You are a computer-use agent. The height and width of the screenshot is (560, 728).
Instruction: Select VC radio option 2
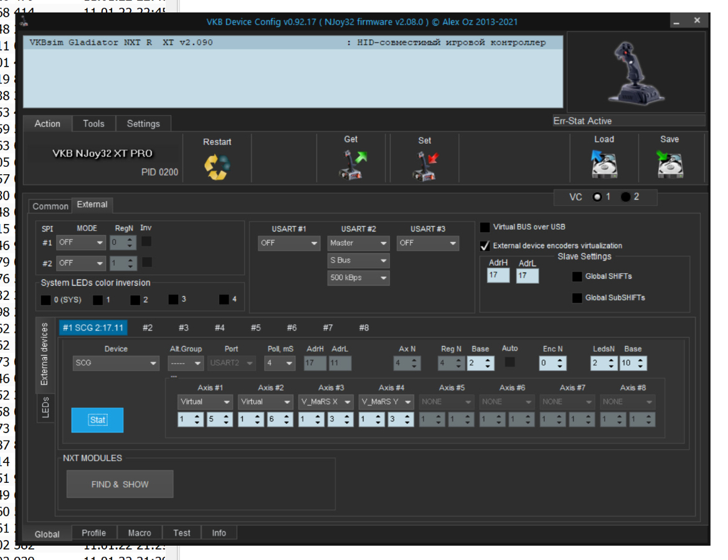[x=626, y=197]
